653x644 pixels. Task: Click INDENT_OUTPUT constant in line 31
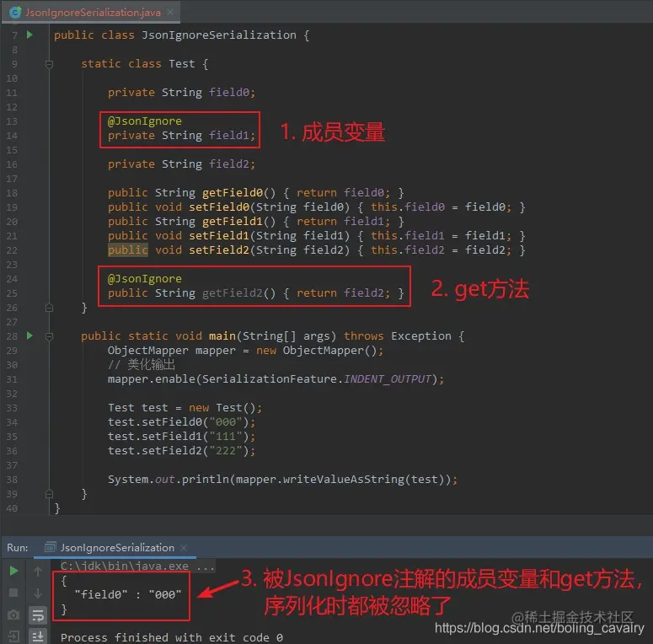[388, 379]
